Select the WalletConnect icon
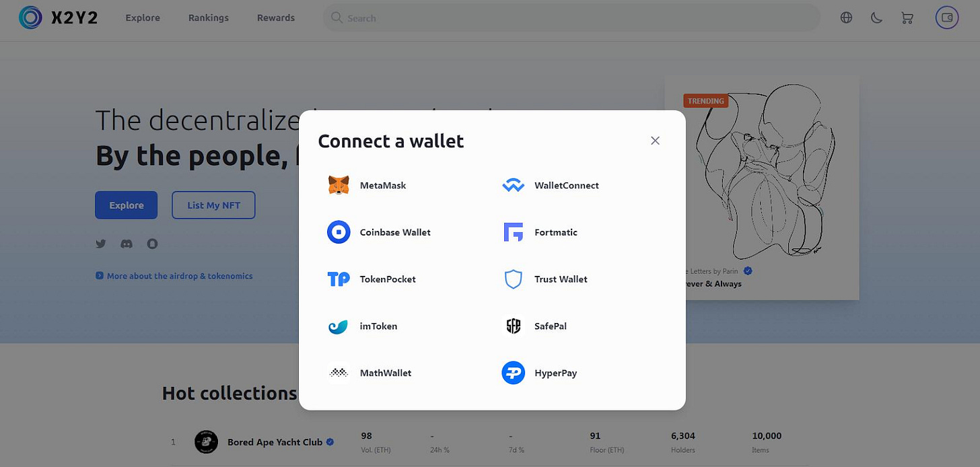Image resolution: width=980 pixels, height=467 pixels. pyautogui.click(x=514, y=186)
